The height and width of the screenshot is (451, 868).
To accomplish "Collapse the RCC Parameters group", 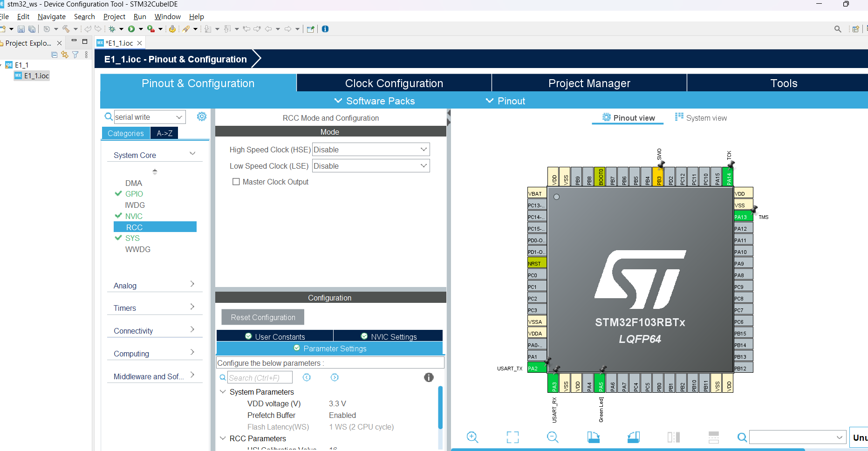I will (x=223, y=438).
